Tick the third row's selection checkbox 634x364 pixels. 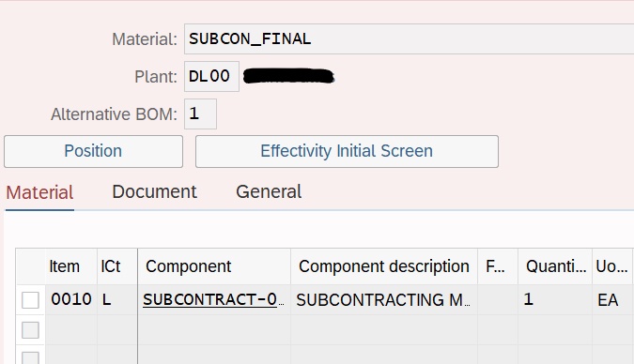click(x=30, y=358)
